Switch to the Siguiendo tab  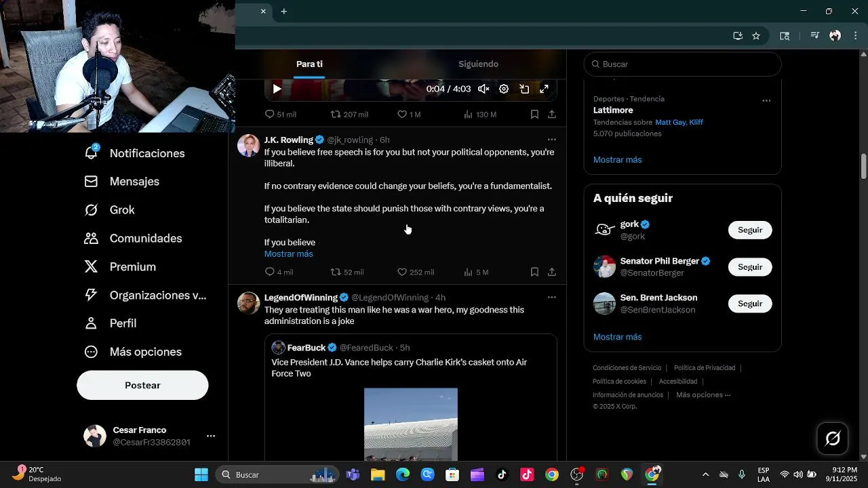pos(478,64)
